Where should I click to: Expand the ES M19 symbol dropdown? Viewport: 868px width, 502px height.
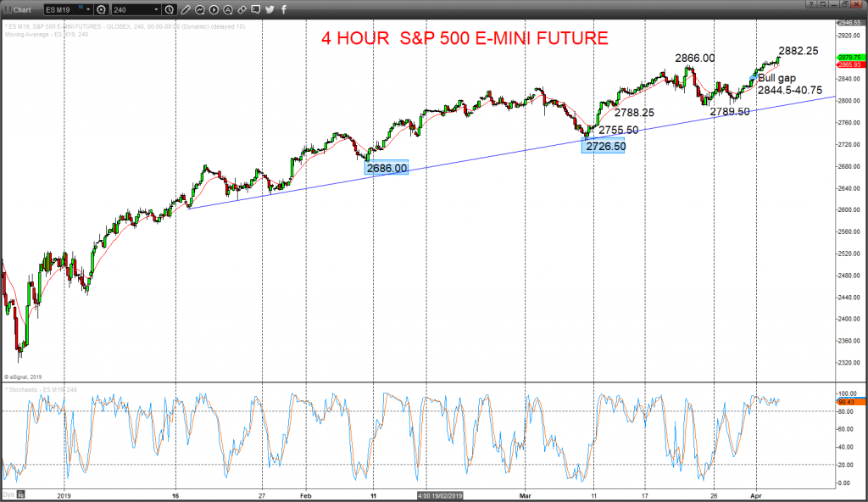pyautogui.click(x=88, y=9)
